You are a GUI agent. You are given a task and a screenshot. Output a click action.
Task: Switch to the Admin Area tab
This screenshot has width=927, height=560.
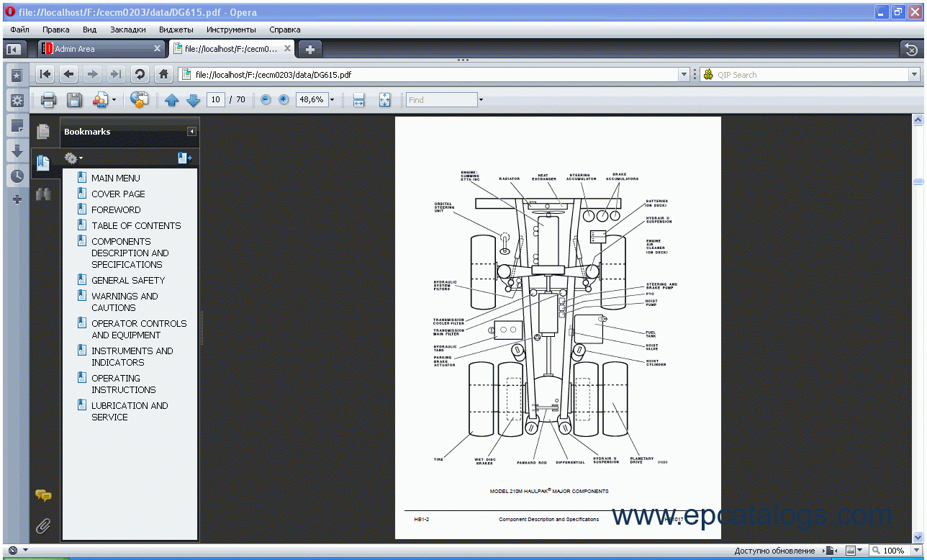tap(101, 49)
